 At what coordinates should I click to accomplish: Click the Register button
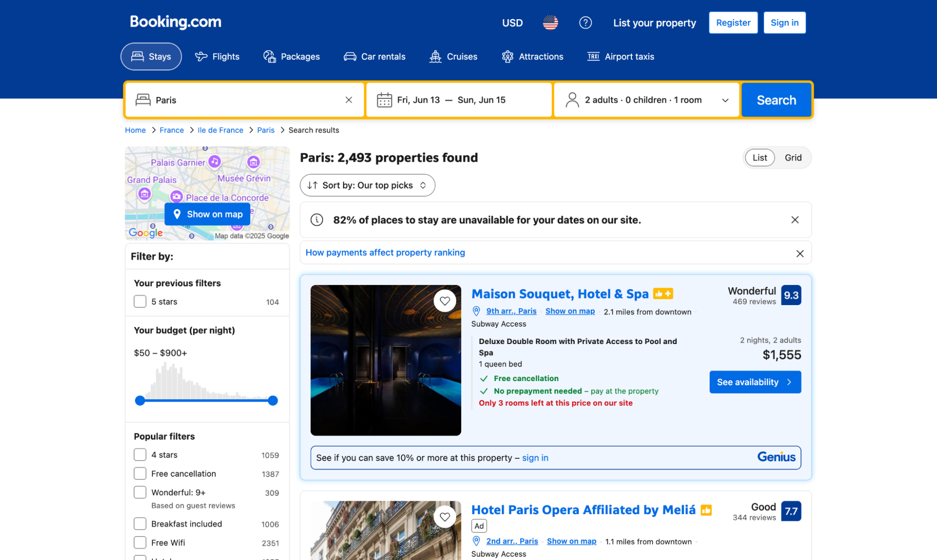tap(733, 22)
